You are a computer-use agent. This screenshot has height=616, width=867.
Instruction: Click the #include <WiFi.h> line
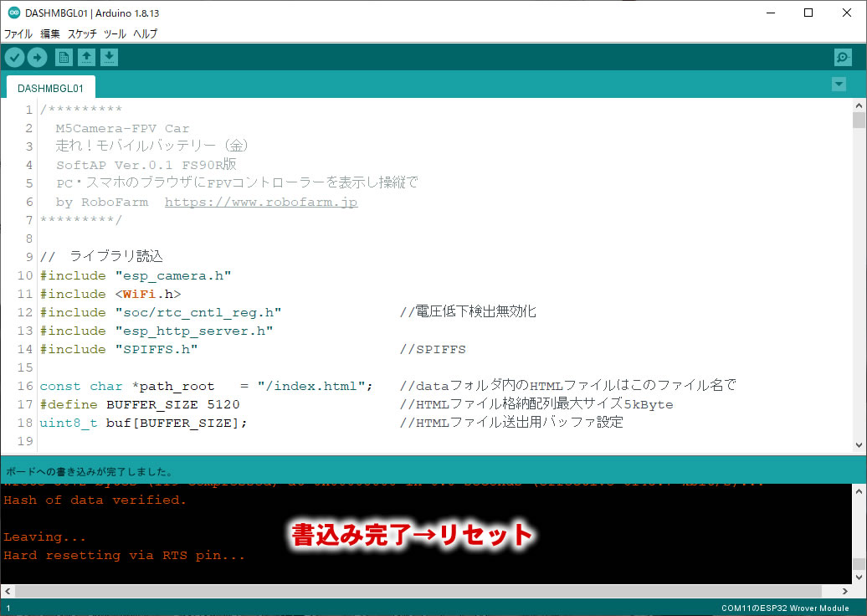tap(110, 294)
